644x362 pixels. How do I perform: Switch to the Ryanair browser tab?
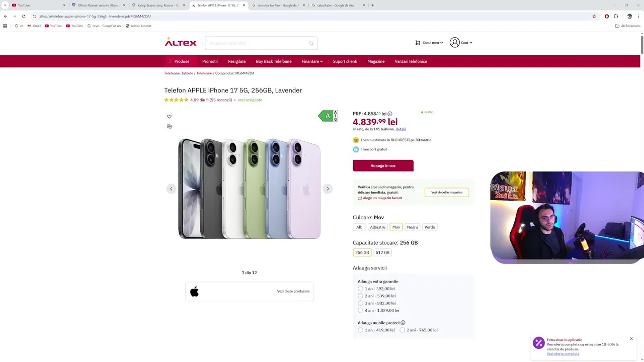[98, 5]
